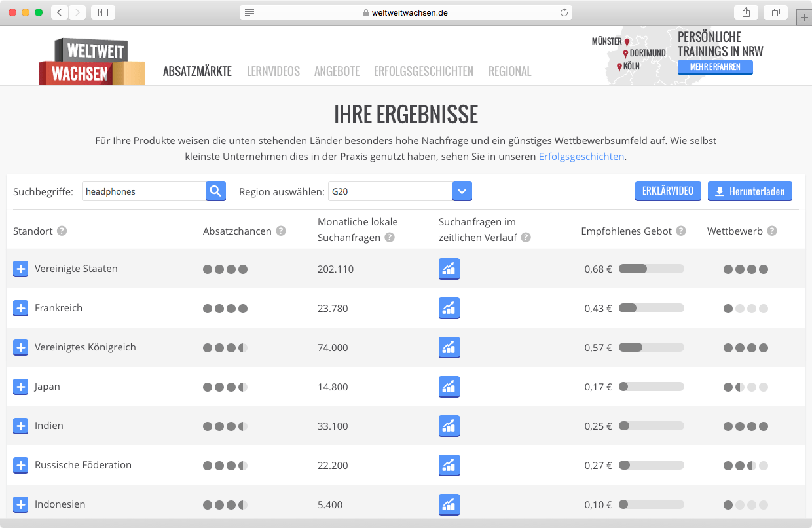Expand the Russische Föderation row
This screenshot has height=528, width=812.
(21, 465)
